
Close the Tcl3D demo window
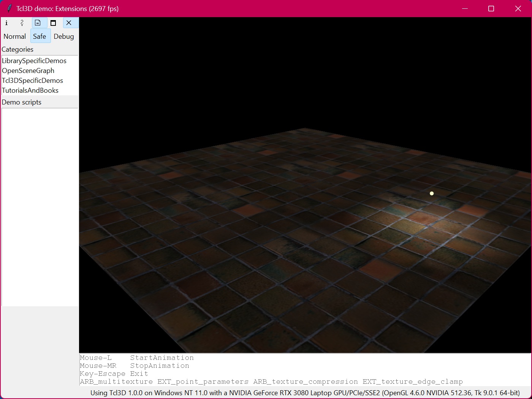(x=518, y=8)
